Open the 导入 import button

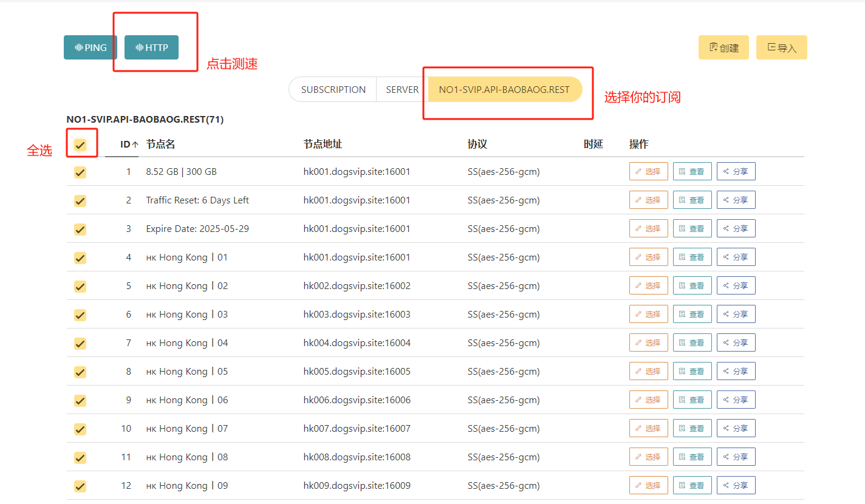point(781,47)
